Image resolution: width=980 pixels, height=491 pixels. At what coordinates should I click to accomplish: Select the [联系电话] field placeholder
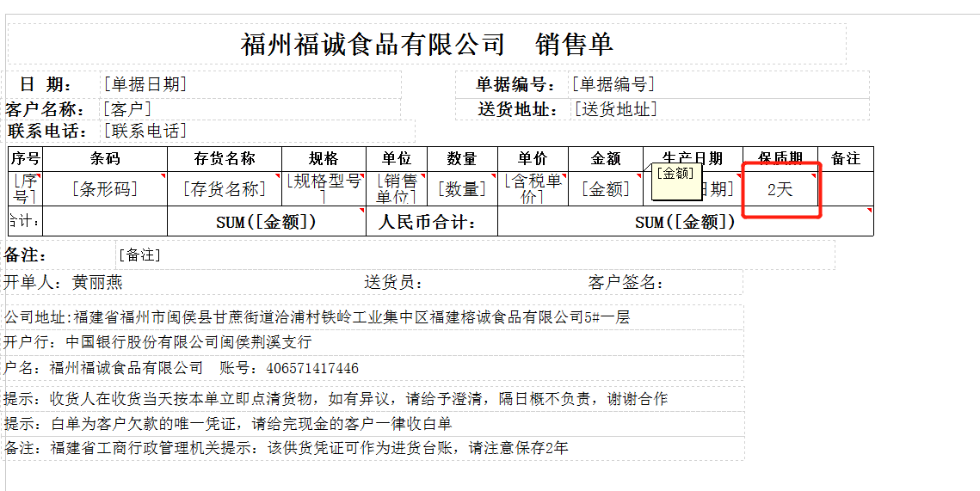click(x=145, y=131)
